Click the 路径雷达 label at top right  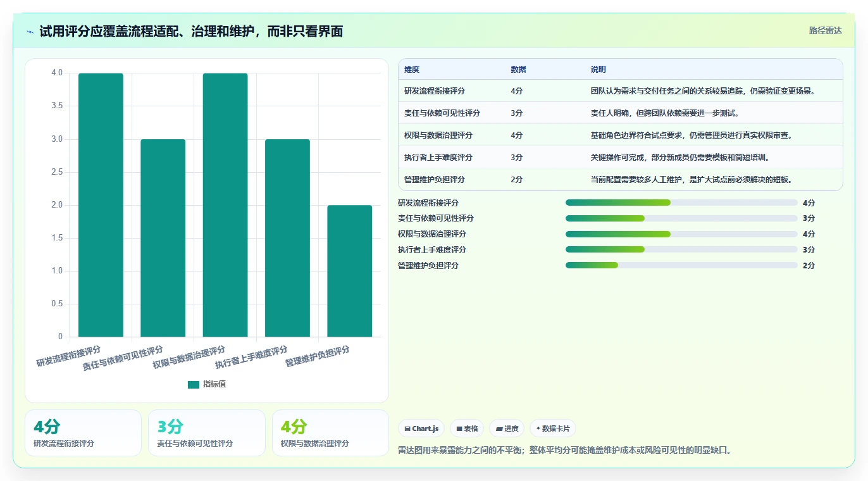[x=826, y=30]
